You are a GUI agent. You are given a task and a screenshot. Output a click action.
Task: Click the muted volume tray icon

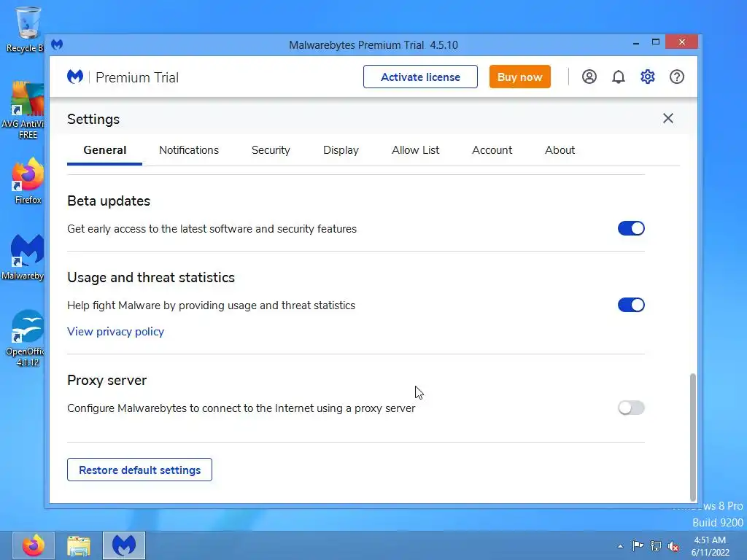(x=673, y=545)
